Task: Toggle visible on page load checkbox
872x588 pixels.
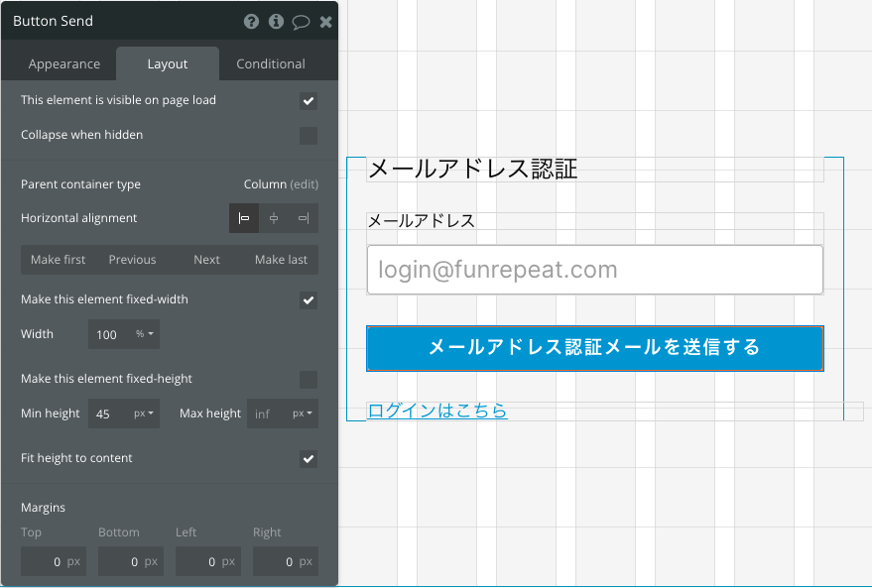Action: click(309, 101)
